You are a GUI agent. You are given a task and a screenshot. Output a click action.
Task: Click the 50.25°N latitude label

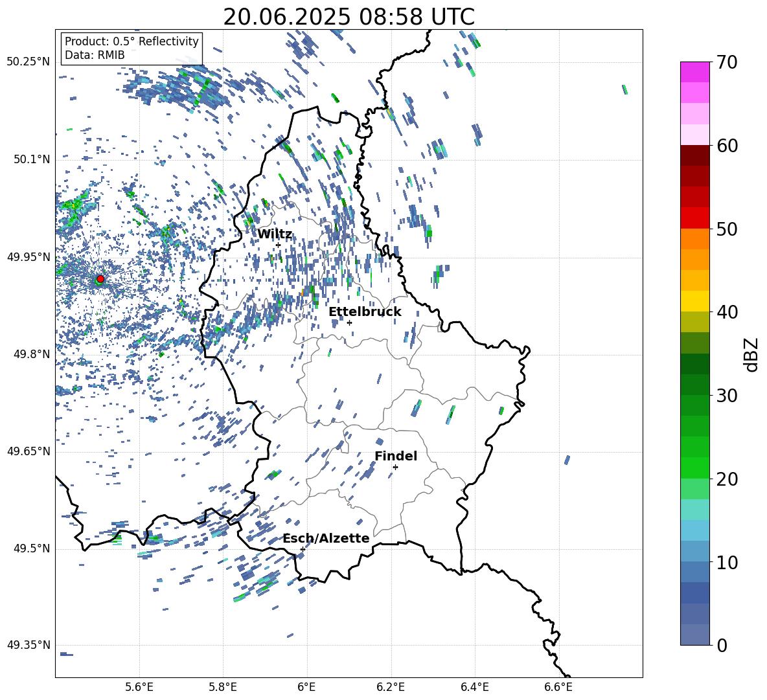tap(29, 62)
